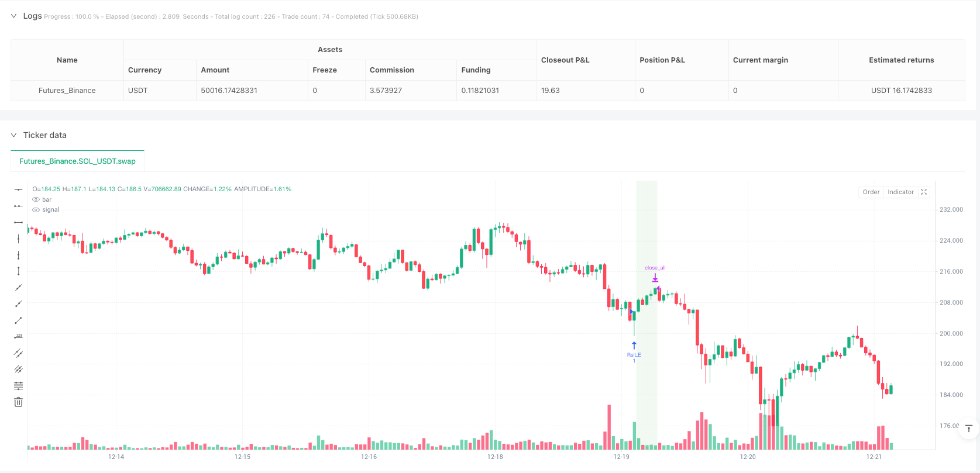
Task: Select the horizontal segment line drawing tool
Action: point(19,222)
